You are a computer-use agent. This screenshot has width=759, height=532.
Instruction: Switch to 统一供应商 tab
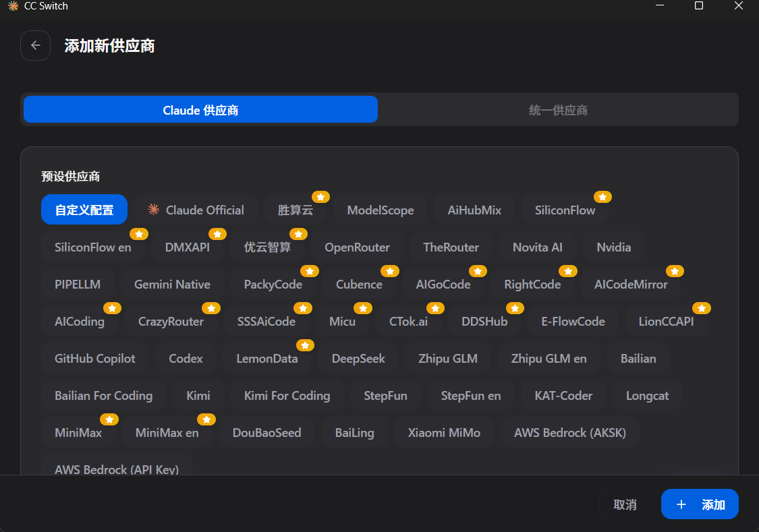tap(558, 110)
